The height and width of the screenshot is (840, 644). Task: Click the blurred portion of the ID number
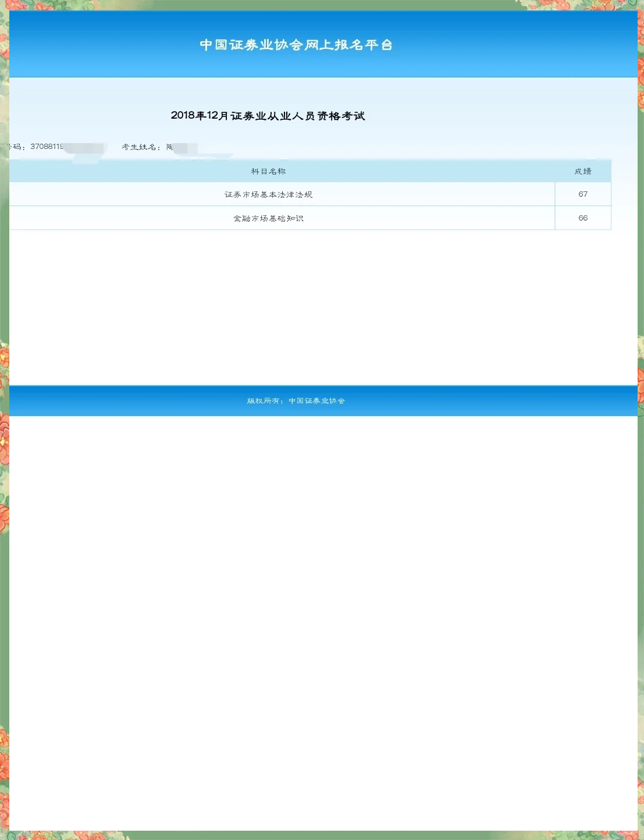tap(84, 148)
